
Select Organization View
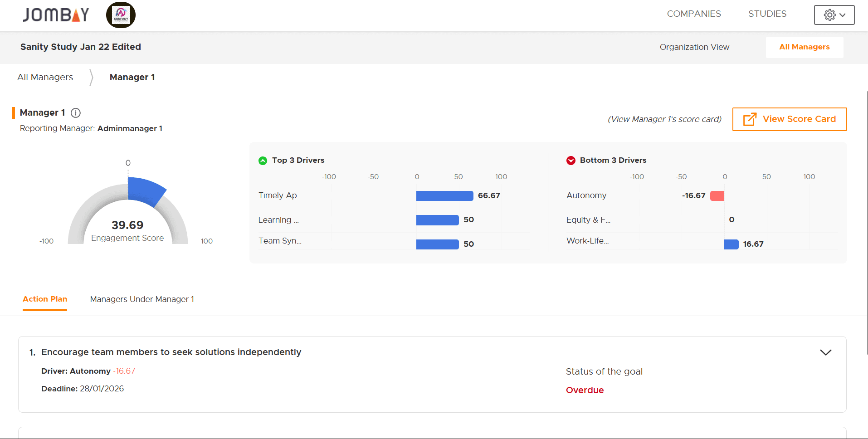tap(694, 47)
